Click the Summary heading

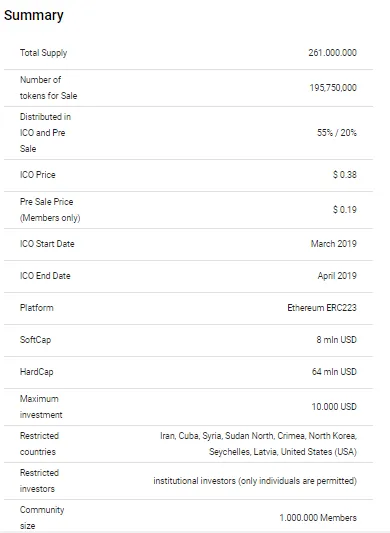[x=34, y=16]
